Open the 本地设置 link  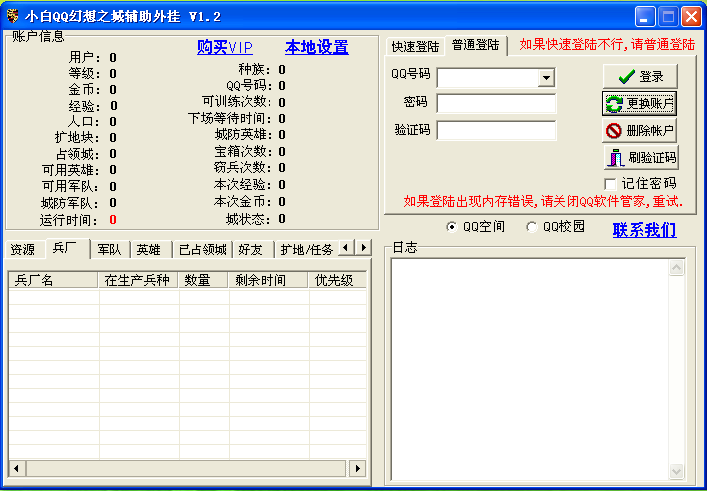(x=317, y=47)
